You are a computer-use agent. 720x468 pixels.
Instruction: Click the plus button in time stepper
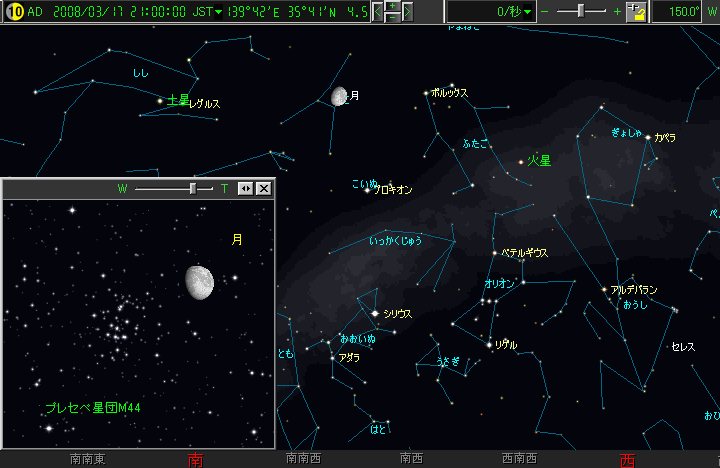point(393,6)
